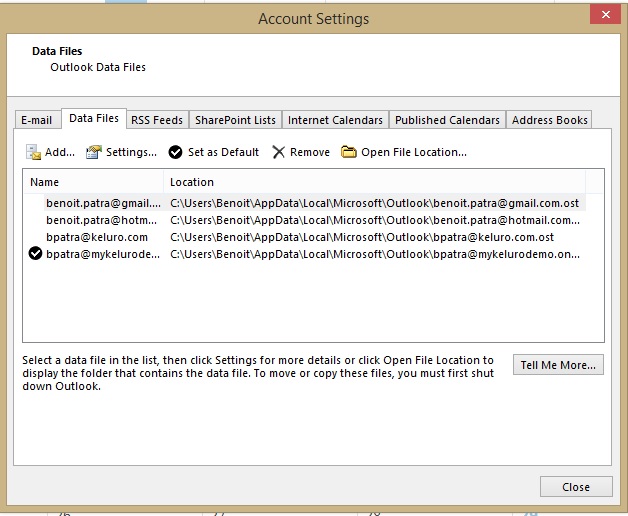
Task: Switch to the E-mail tab
Action: (37, 120)
